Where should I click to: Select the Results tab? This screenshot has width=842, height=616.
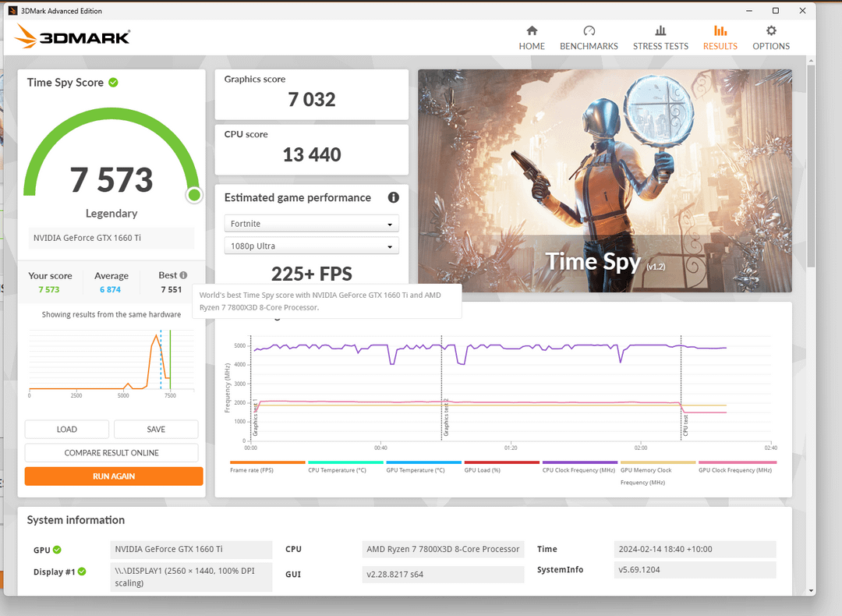[720, 38]
